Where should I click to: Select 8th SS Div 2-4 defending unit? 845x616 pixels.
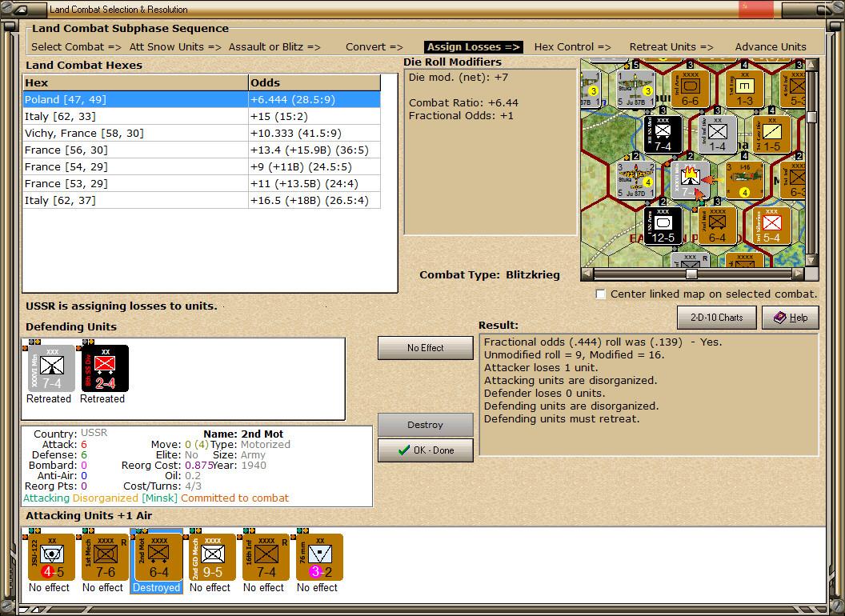pos(105,368)
